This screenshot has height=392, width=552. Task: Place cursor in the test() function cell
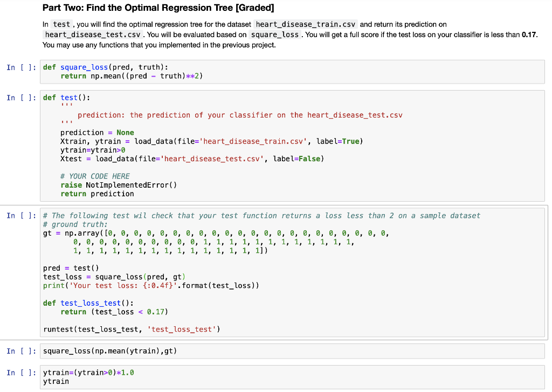click(x=162, y=146)
